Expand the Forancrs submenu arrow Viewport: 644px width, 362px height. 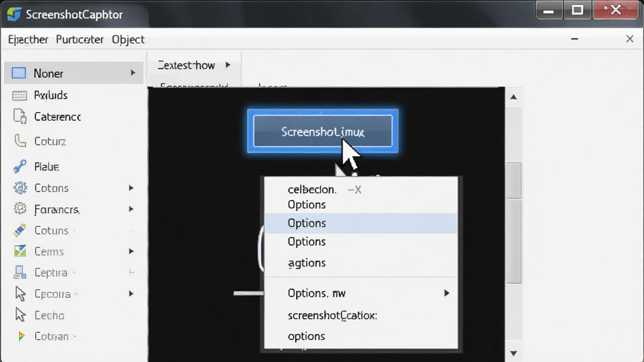pyautogui.click(x=131, y=209)
